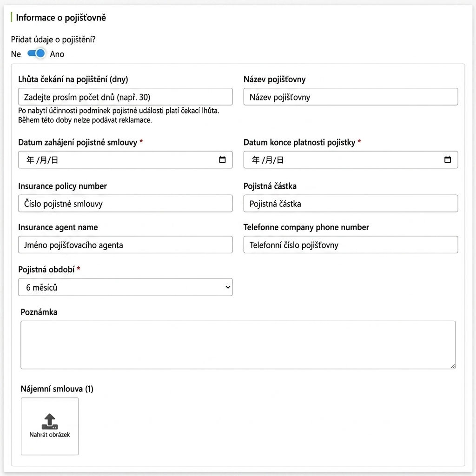Screen dimensions: 476x476
Task: Click the upload arrow icon
Action: (49, 421)
